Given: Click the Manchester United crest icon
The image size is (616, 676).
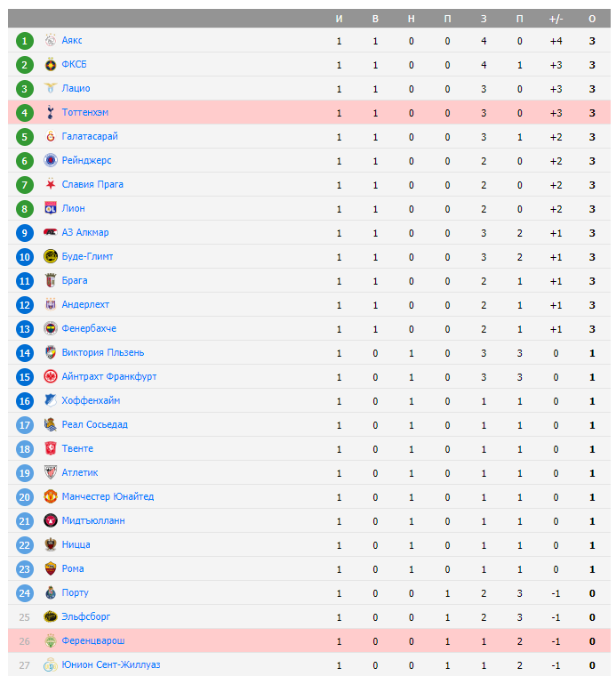Looking at the screenshot, I should (x=51, y=496).
